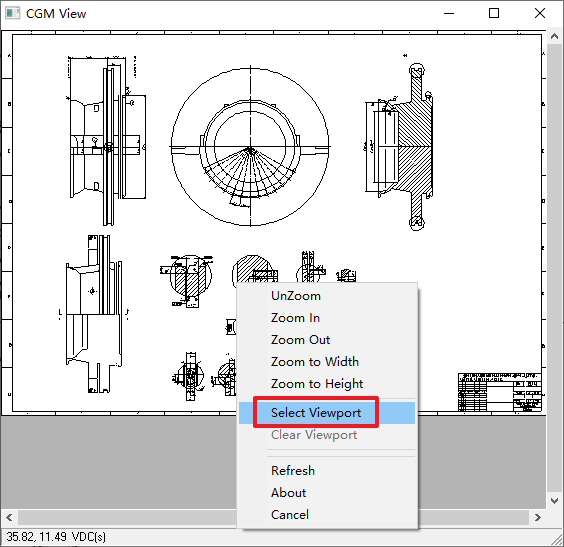Dismiss menu with Cancel entry
564x547 pixels.
pos(327,515)
